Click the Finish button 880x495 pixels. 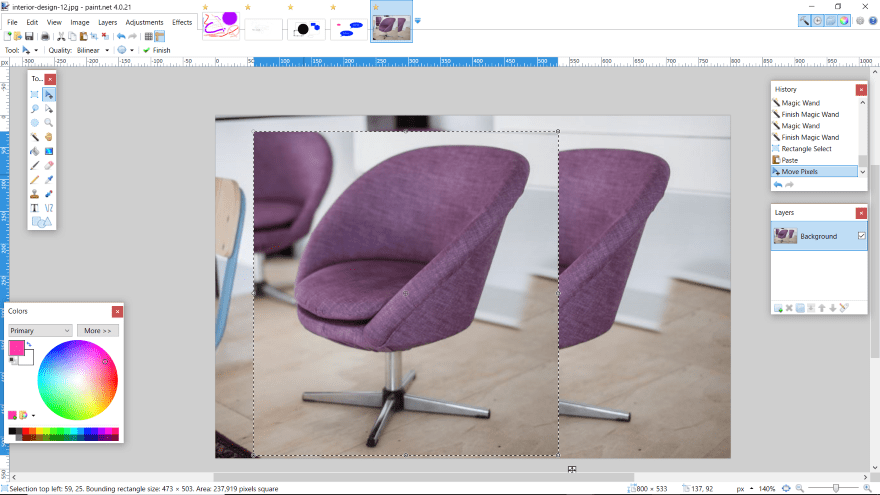pyautogui.click(x=157, y=49)
